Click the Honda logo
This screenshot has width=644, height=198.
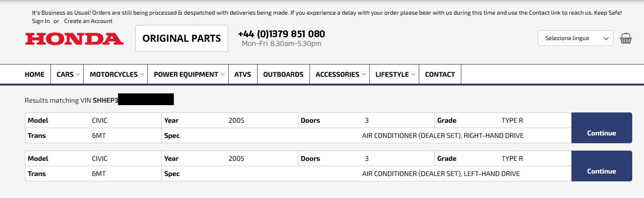(74, 39)
